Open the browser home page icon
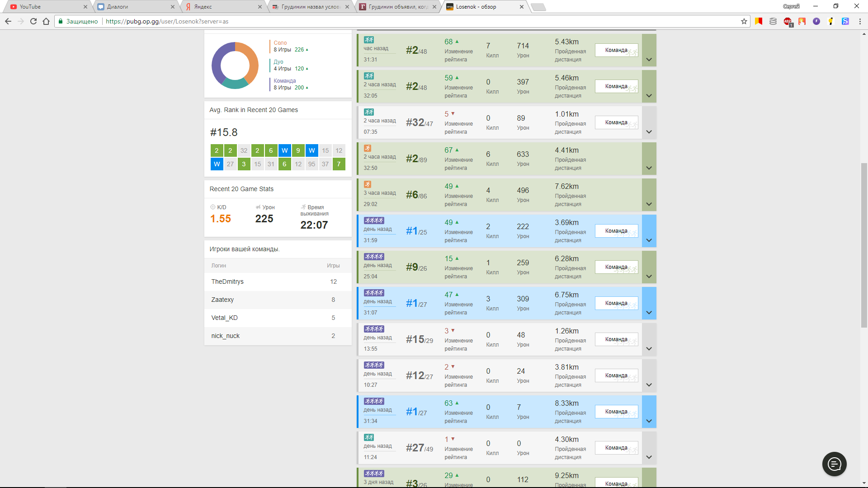This screenshot has height=488, width=868. coord(46,21)
